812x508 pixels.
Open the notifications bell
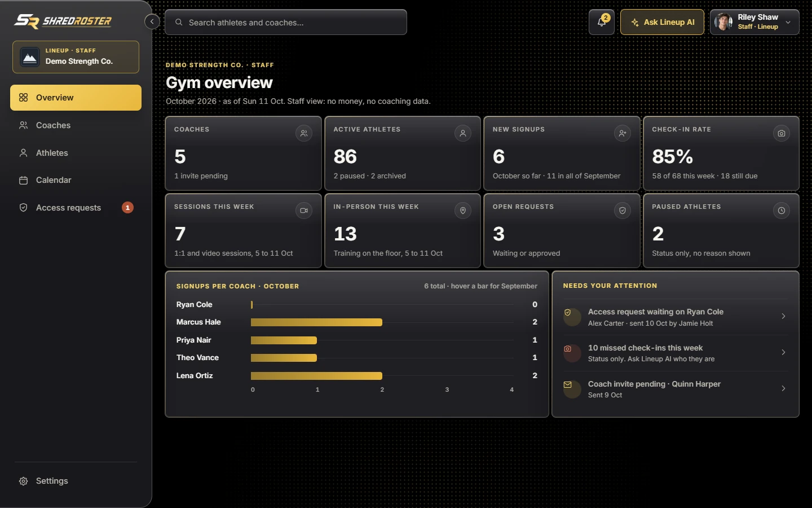tap(602, 22)
